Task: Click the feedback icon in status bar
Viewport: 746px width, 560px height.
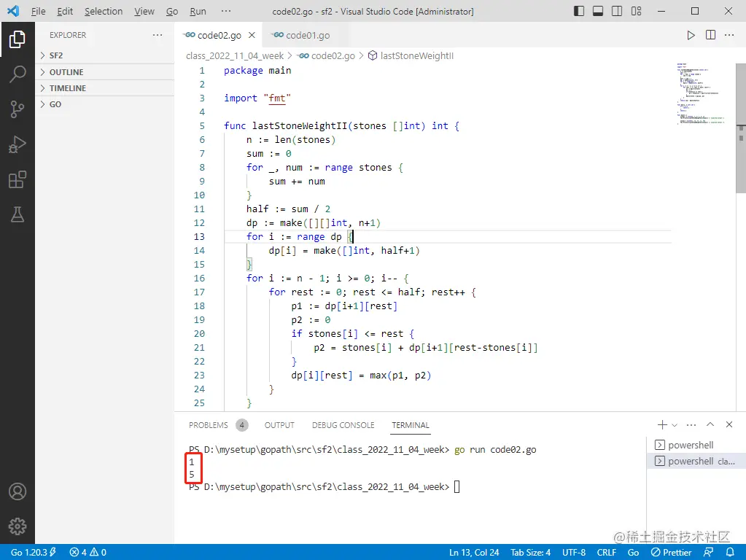Action: coord(708,553)
